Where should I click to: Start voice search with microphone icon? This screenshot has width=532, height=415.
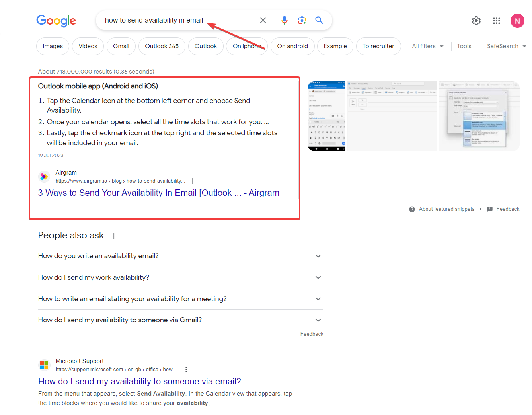pyautogui.click(x=285, y=20)
